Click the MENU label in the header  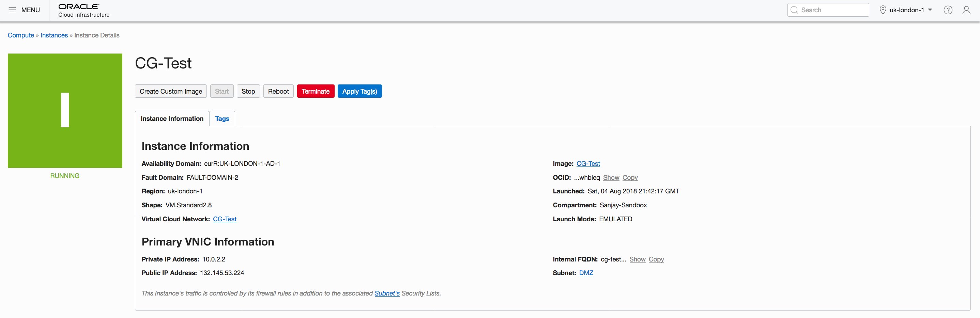[x=30, y=10]
